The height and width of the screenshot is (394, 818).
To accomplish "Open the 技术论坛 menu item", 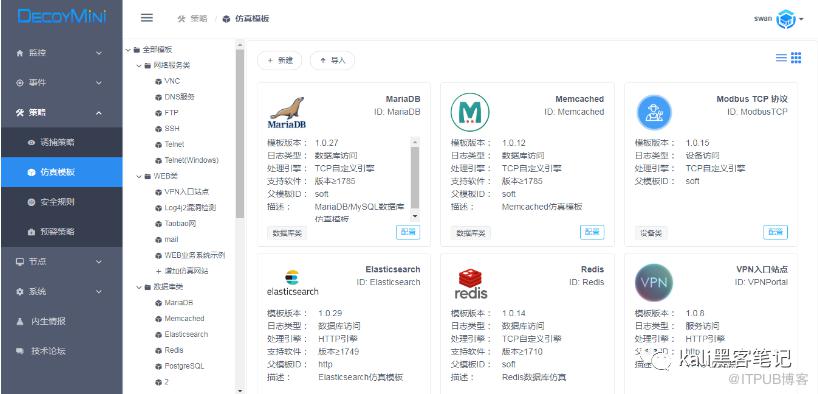I will (x=62, y=351).
